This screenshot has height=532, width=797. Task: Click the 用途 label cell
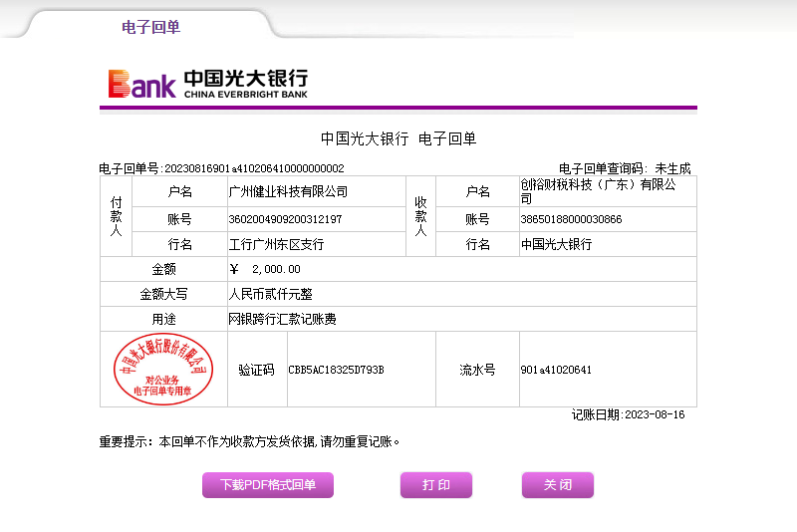(163, 319)
